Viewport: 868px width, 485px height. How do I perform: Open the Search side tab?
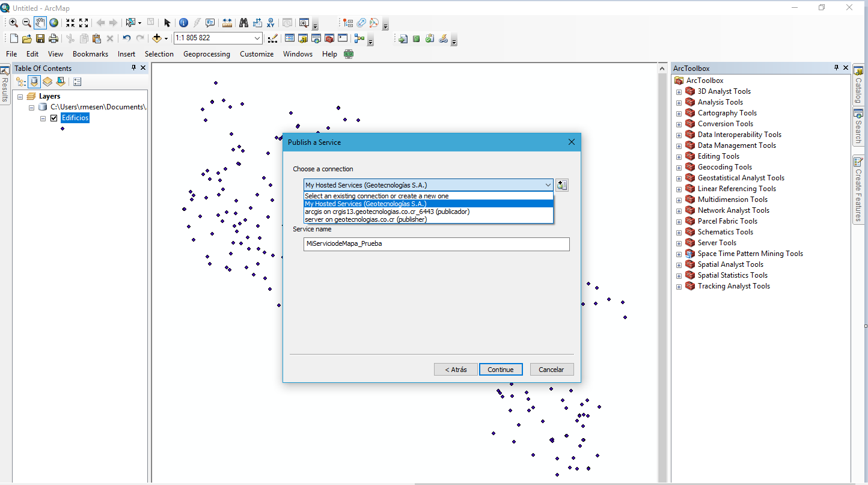click(858, 127)
